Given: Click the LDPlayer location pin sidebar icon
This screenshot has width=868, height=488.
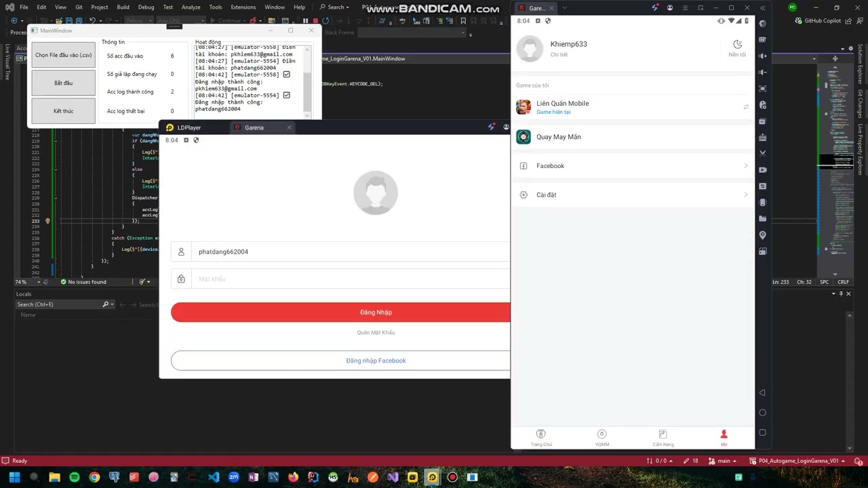Looking at the screenshot, I should [x=763, y=235].
